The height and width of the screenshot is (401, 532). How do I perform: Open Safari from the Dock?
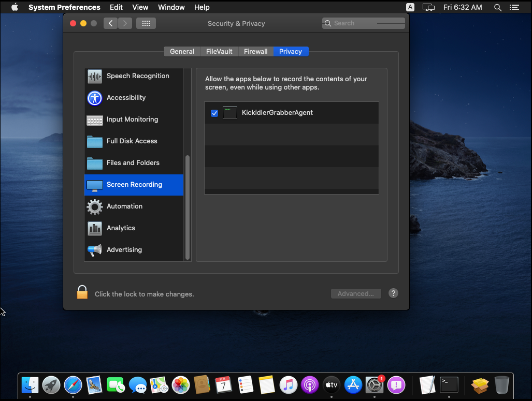(73, 385)
